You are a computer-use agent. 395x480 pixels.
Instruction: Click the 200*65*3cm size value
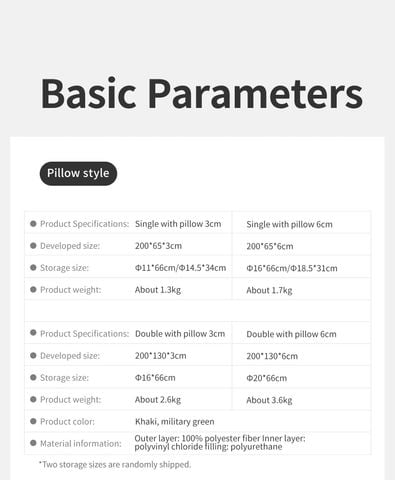[x=158, y=246]
